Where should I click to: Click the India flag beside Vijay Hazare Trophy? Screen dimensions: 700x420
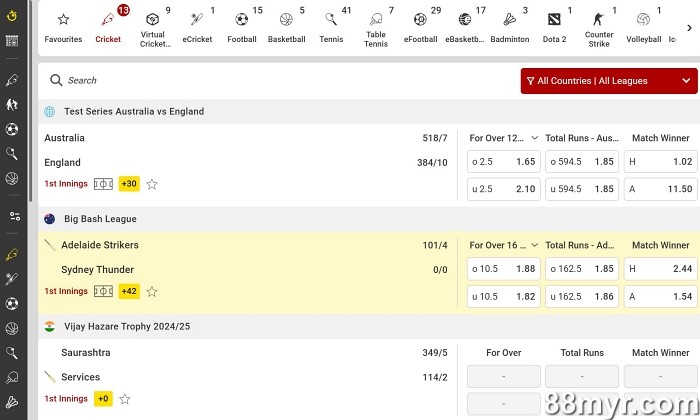(50, 326)
